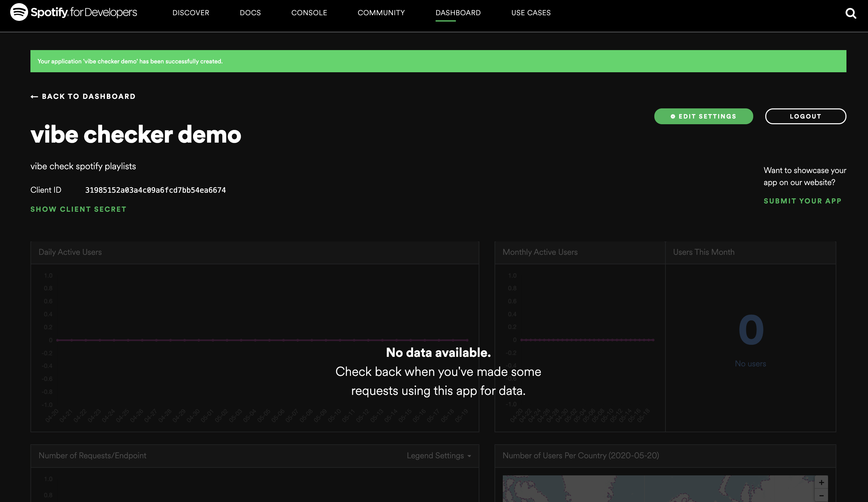868x502 pixels.
Task: Click the Spotify logo icon
Action: [x=19, y=12]
